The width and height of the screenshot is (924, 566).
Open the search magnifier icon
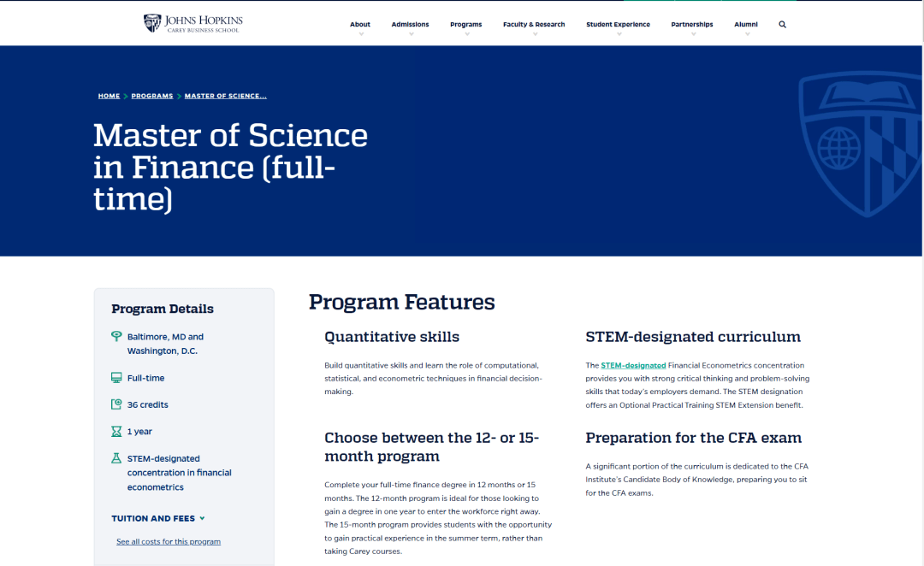[x=782, y=25]
